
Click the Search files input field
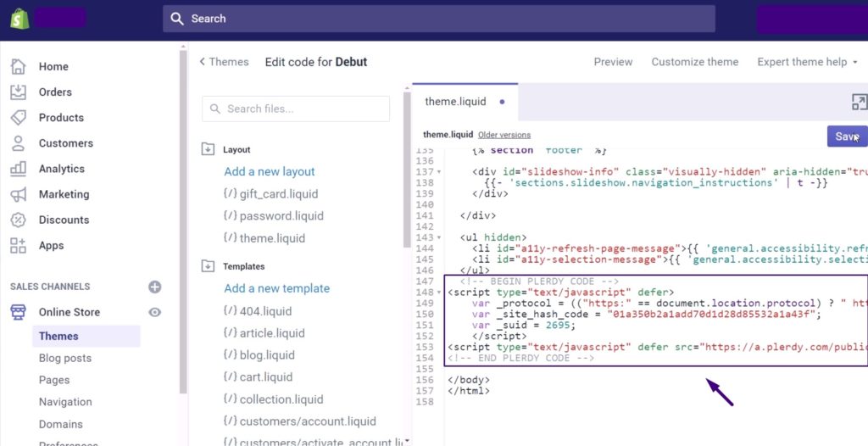[296, 109]
